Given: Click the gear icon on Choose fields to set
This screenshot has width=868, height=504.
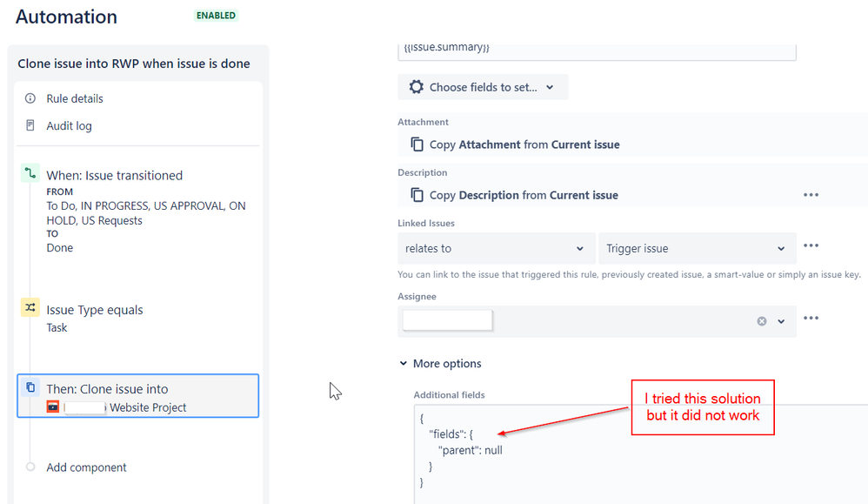Looking at the screenshot, I should click(415, 86).
